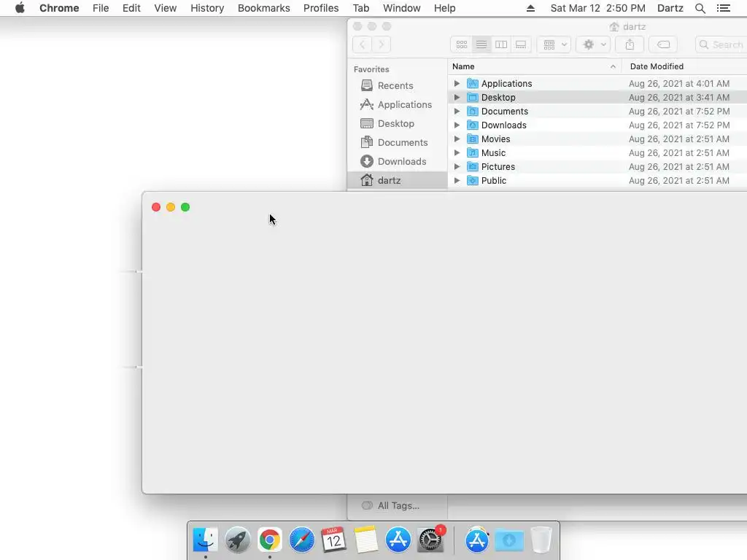Open the Trash in the Dock
This screenshot has width=747, height=560.
(x=541, y=540)
